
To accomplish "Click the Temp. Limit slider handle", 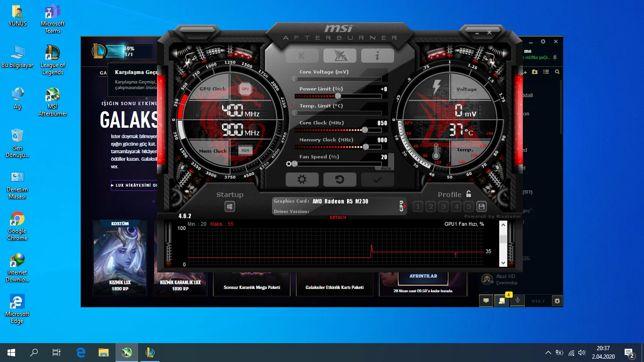I will (295, 113).
